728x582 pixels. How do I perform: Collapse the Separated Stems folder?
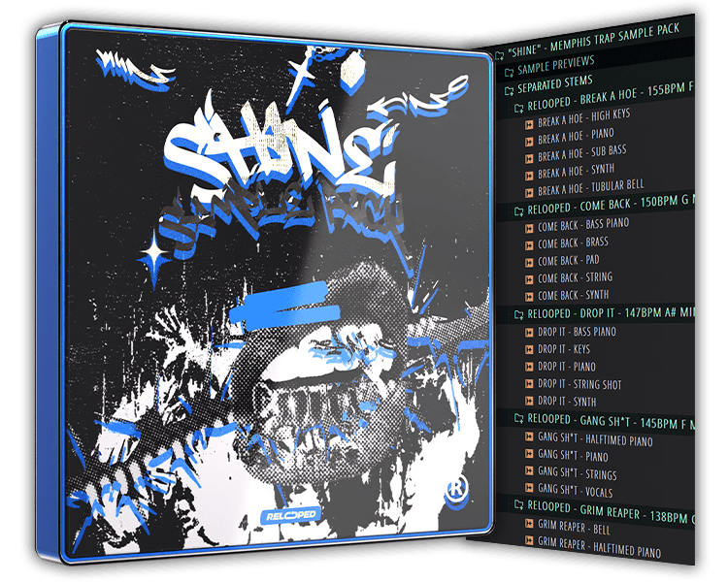[508, 89]
